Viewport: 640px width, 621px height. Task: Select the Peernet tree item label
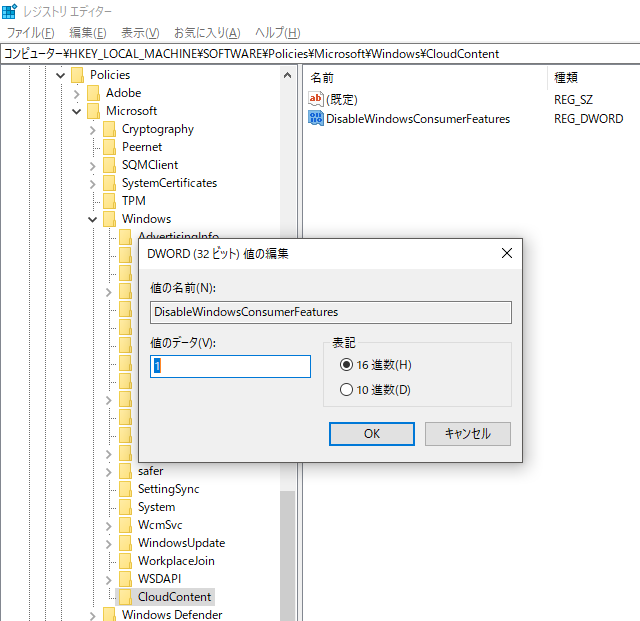[142, 147]
